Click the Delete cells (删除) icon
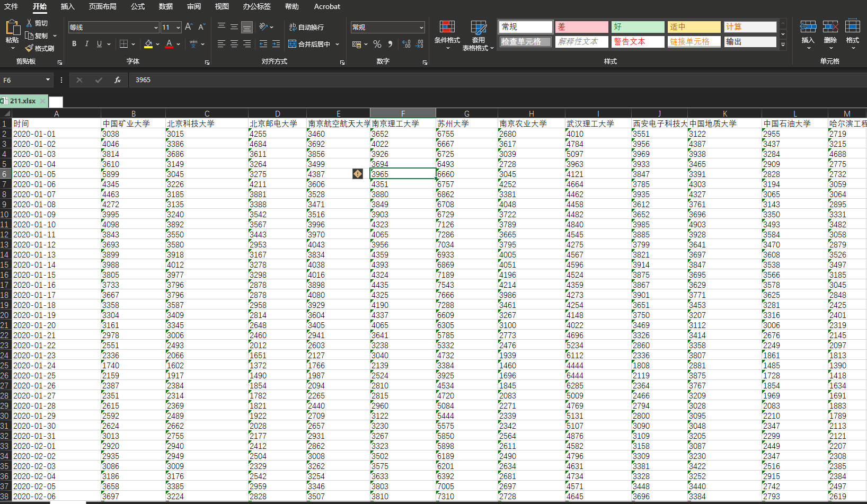This screenshot has width=867, height=504. tap(830, 26)
